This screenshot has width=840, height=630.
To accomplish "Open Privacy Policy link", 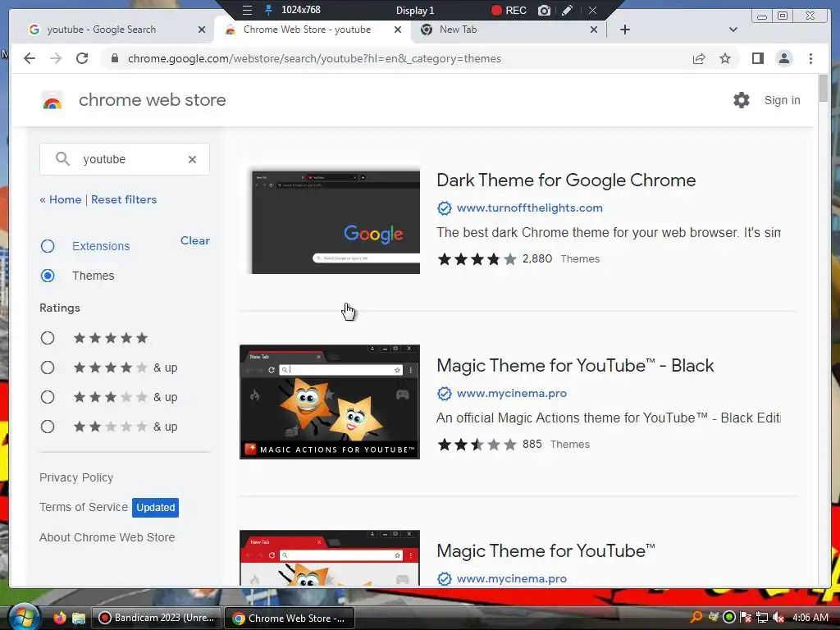I will [76, 477].
